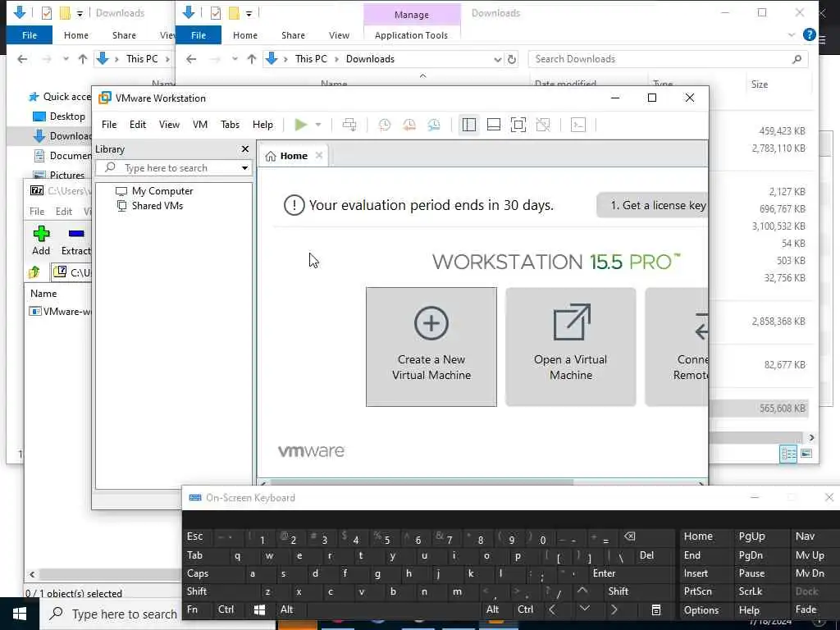
Task: Close the Home tab
Action: (319, 155)
